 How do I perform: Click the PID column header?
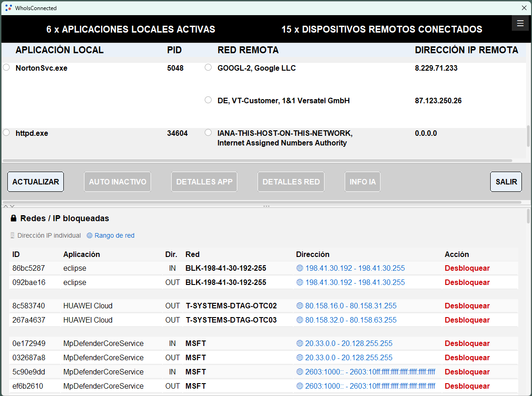(174, 50)
